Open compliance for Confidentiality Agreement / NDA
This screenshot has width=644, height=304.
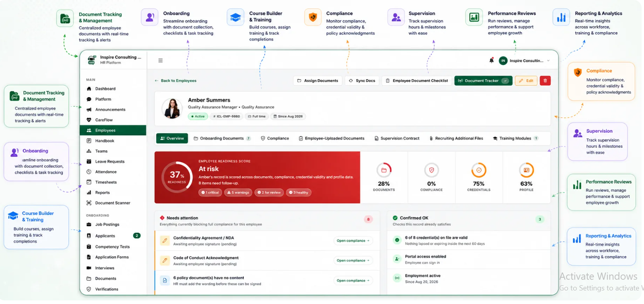(x=353, y=241)
